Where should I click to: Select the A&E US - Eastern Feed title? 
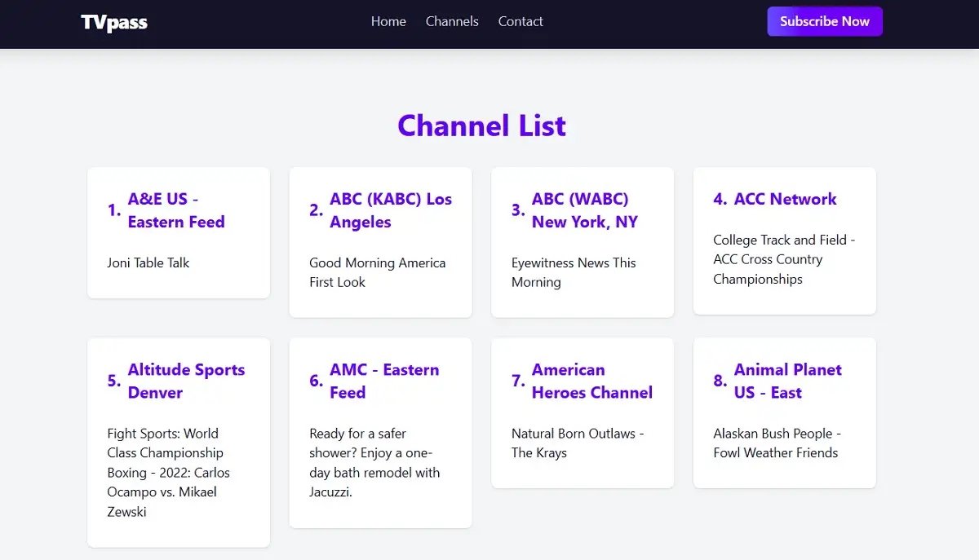click(175, 210)
